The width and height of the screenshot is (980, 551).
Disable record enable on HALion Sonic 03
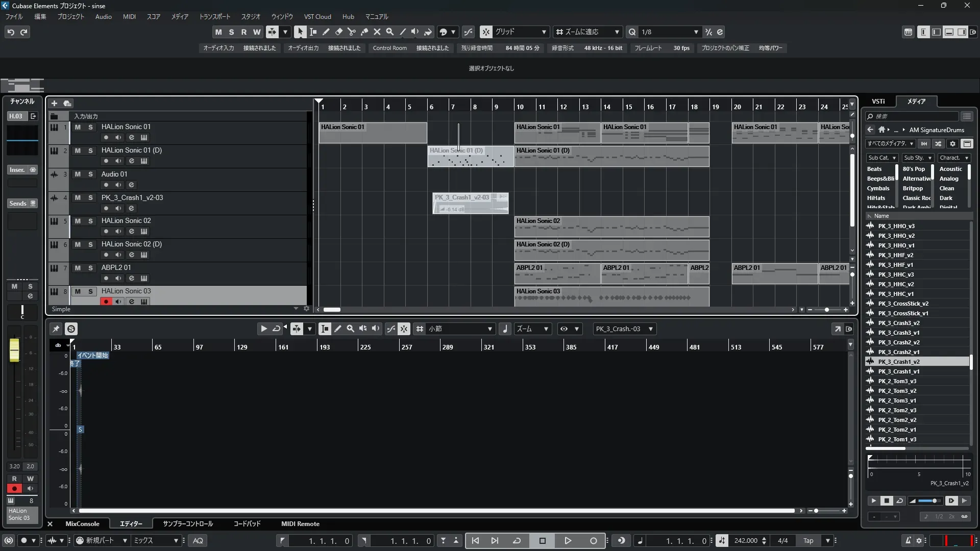[x=106, y=302]
